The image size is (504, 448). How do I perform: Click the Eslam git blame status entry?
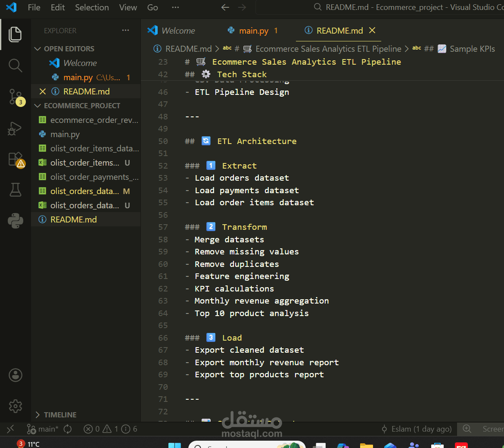tap(417, 429)
